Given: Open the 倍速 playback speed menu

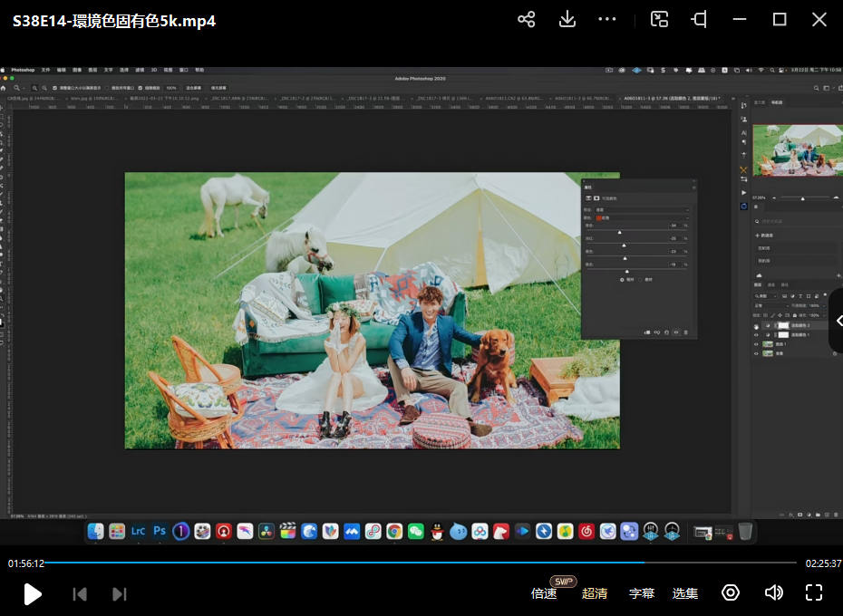Looking at the screenshot, I should (544, 593).
